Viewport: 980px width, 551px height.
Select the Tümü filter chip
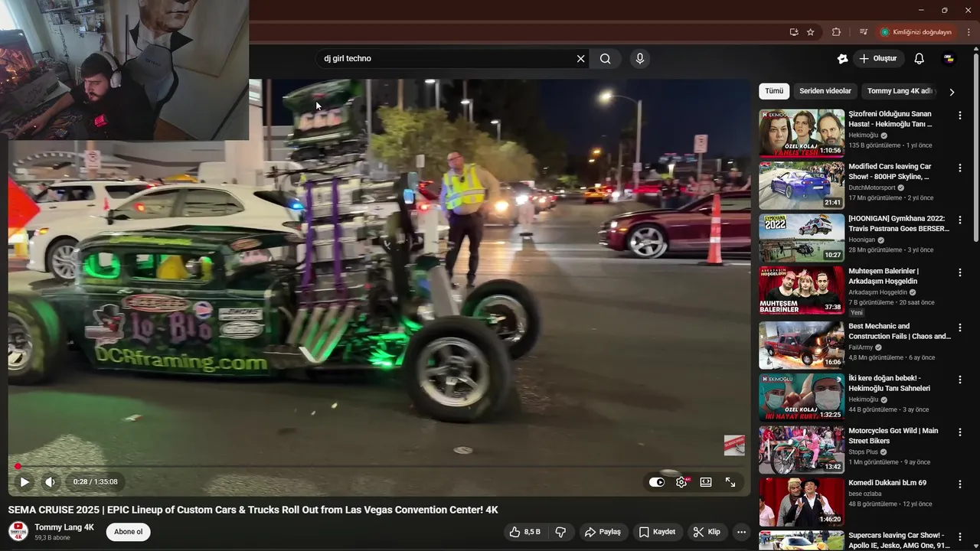tap(774, 91)
